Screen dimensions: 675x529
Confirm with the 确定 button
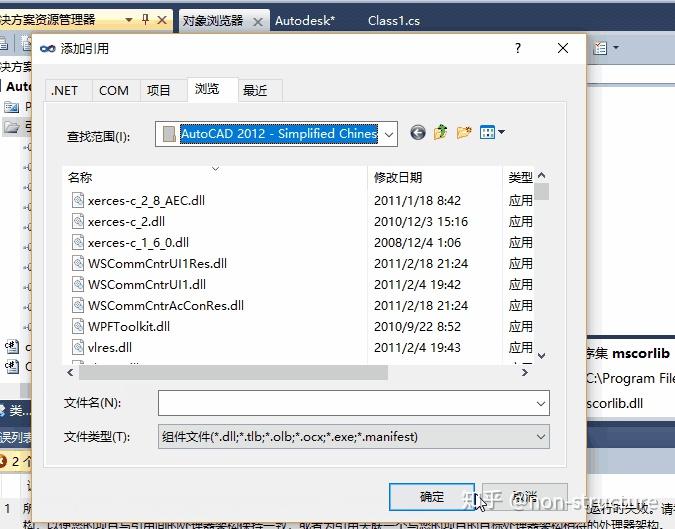coord(432,497)
